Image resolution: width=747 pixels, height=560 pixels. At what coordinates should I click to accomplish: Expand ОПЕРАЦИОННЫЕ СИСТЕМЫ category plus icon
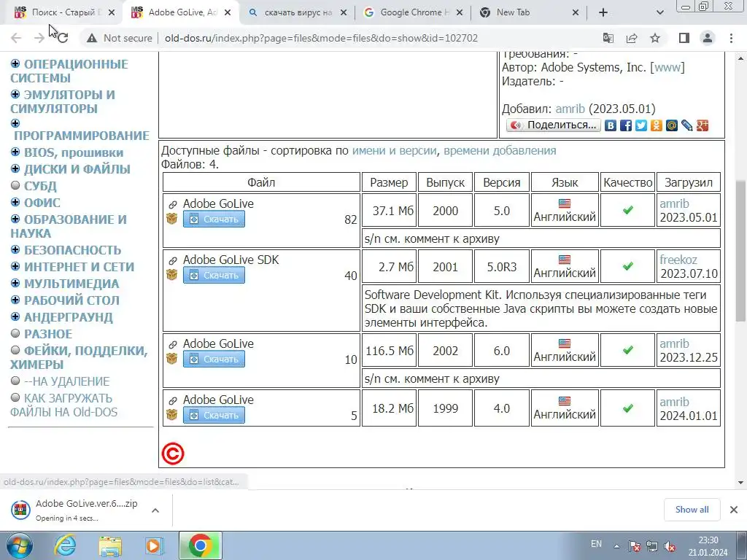tap(15, 64)
